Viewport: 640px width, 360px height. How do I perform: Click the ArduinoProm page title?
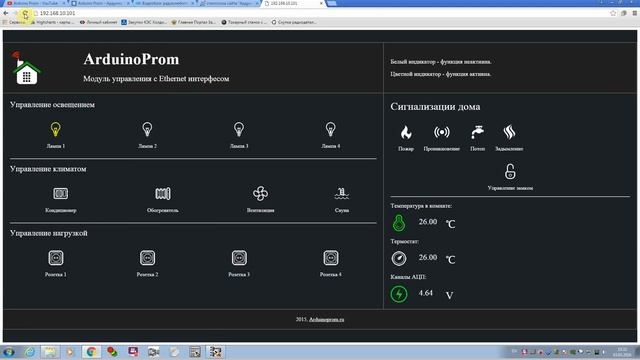(131, 60)
